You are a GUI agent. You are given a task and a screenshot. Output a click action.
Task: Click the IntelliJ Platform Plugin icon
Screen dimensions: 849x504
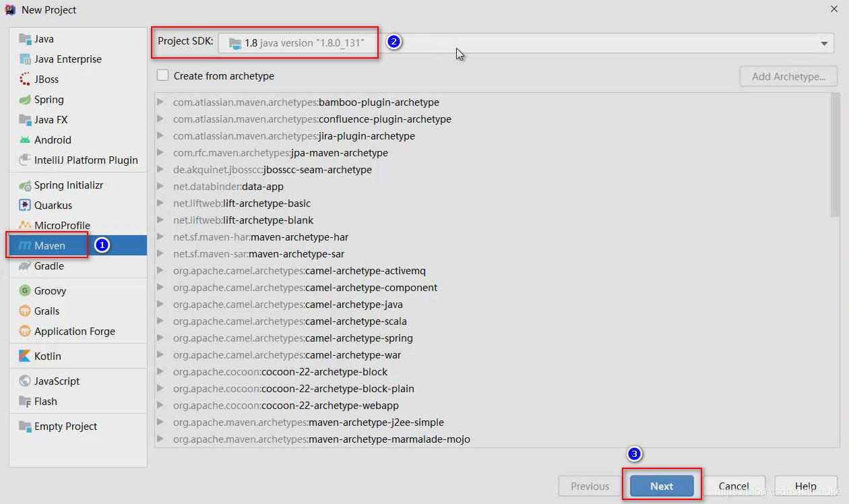tap(25, 160)
